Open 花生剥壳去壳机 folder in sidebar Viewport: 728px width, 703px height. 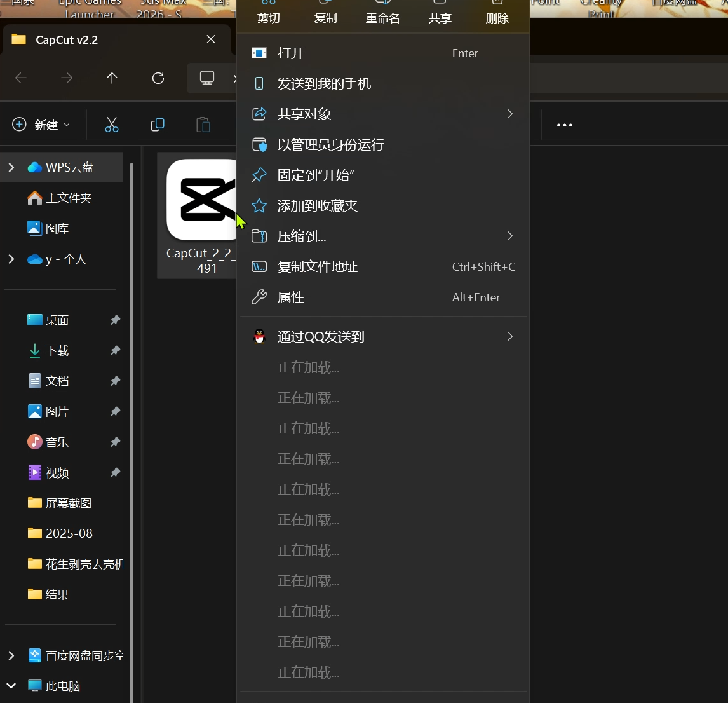click(x=75, y=564)
